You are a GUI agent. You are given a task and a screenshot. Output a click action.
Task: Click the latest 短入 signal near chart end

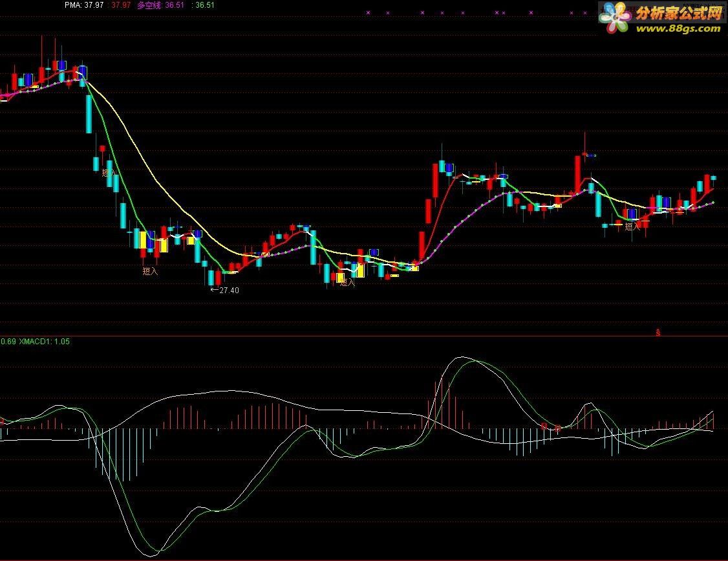point(632,226)
